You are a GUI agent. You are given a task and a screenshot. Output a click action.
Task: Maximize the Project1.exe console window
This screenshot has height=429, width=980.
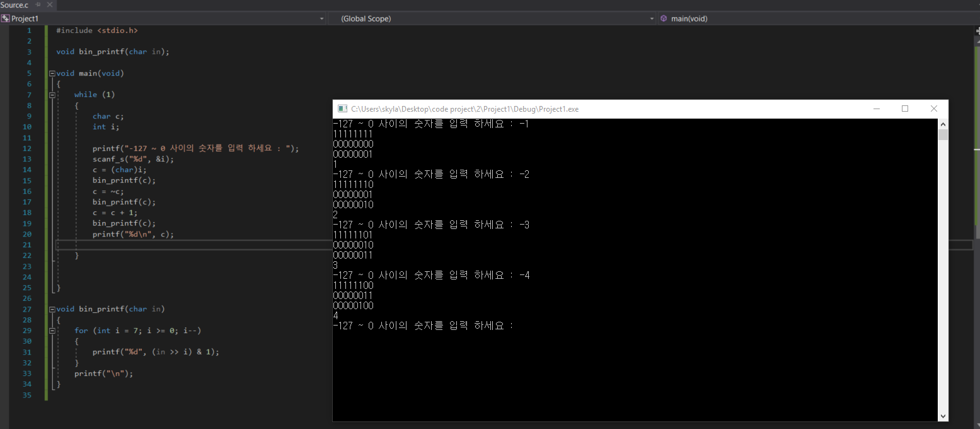pyautogui.click(x=905, y=109)
